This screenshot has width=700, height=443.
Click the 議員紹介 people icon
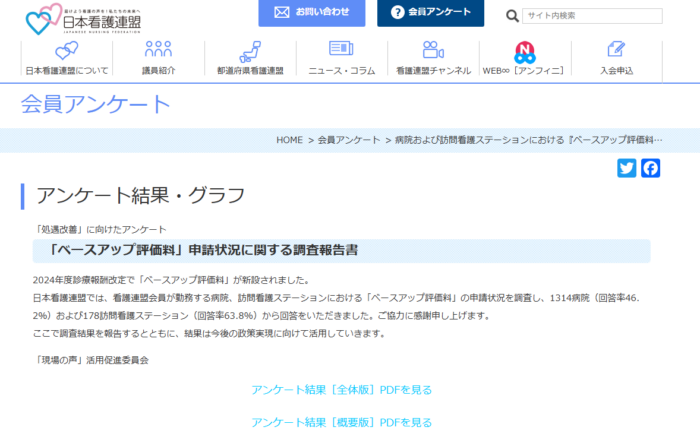pyautogui.click(x=158, y=50)
